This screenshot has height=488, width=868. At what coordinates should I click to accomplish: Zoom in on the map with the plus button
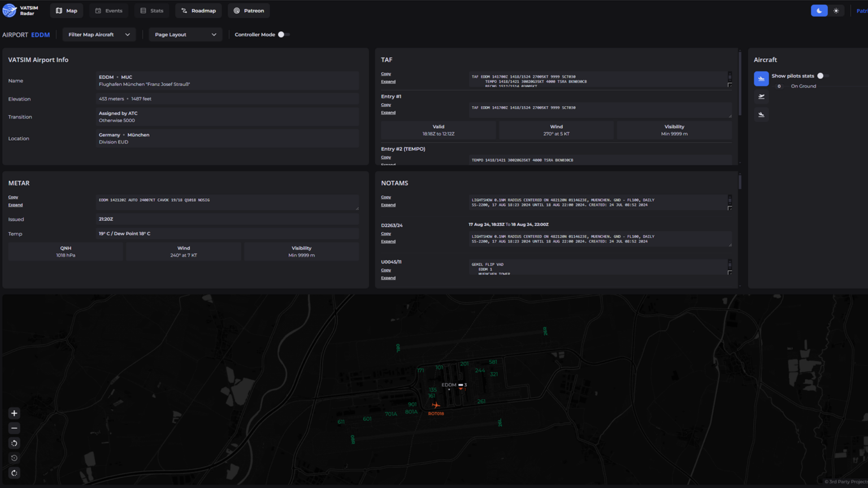[14, 413]
